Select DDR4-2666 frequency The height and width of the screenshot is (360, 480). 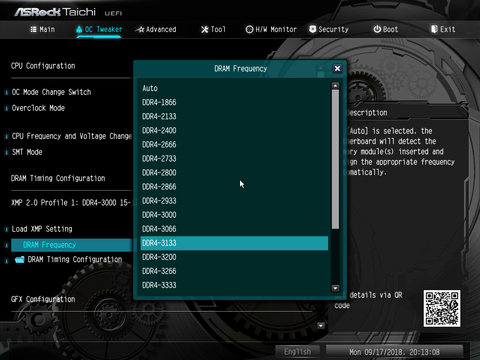tap(234, 145)
